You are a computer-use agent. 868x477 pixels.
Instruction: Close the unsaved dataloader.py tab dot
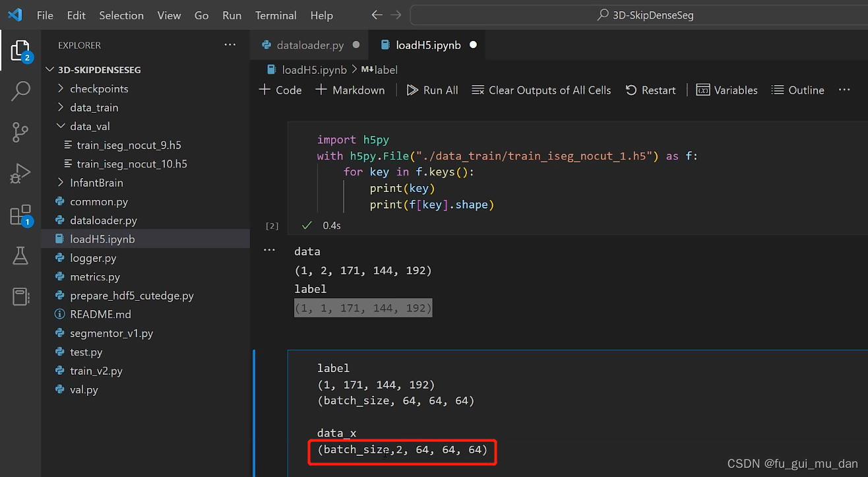pyautogui.click(x=356, y=45)
